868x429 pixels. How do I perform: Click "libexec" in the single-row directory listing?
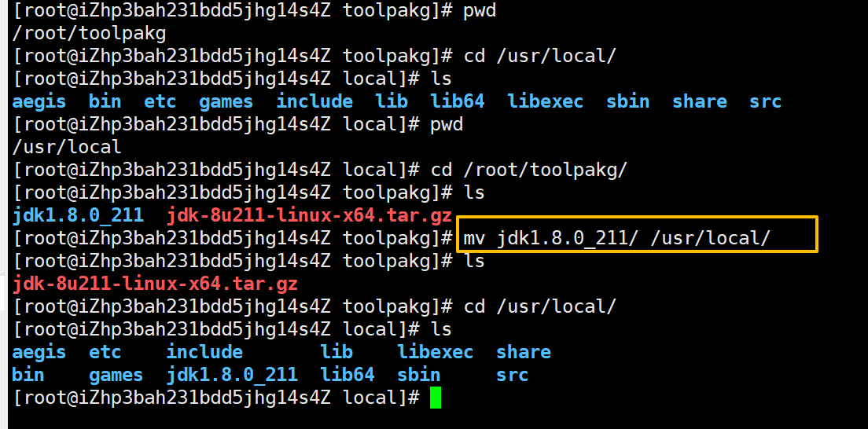(x=546, y=102)
